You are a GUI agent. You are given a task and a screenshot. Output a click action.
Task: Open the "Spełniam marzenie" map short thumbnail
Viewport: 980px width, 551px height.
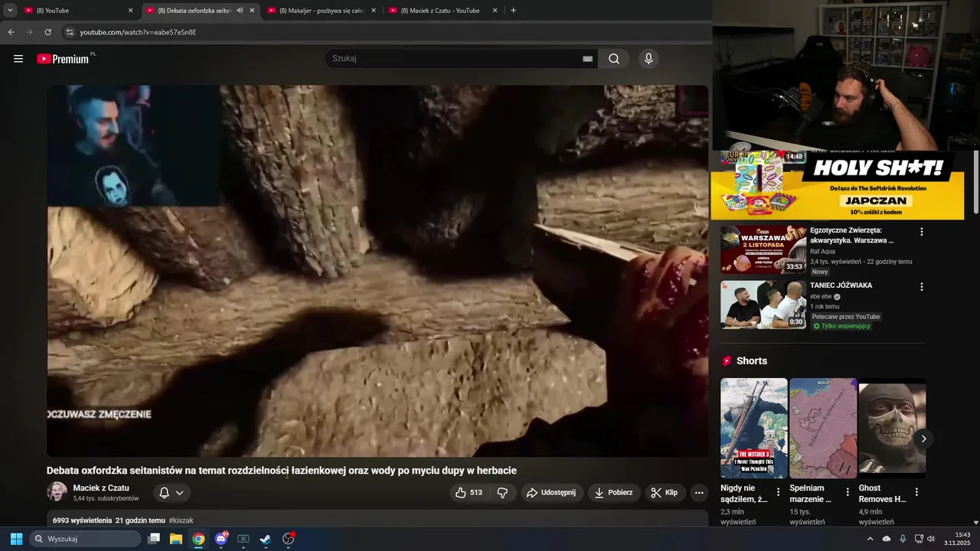(x=823, y=428)
